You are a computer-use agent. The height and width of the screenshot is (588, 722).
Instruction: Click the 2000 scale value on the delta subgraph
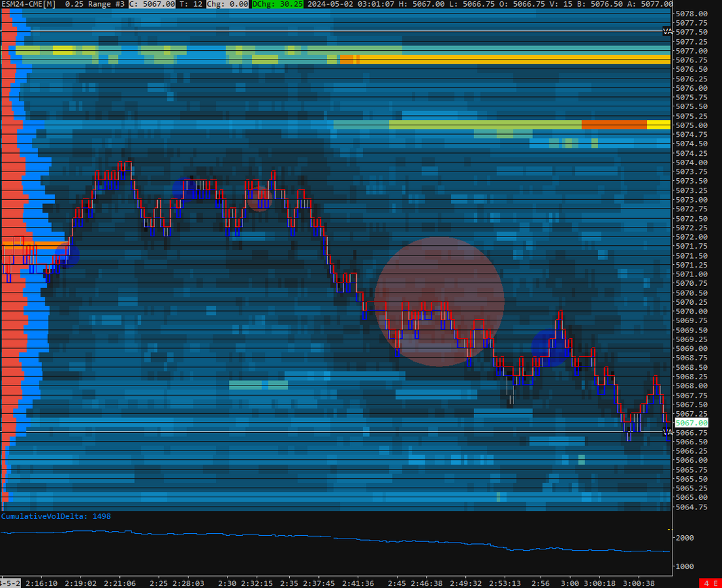pyautogui.click(x=686, y=537)
